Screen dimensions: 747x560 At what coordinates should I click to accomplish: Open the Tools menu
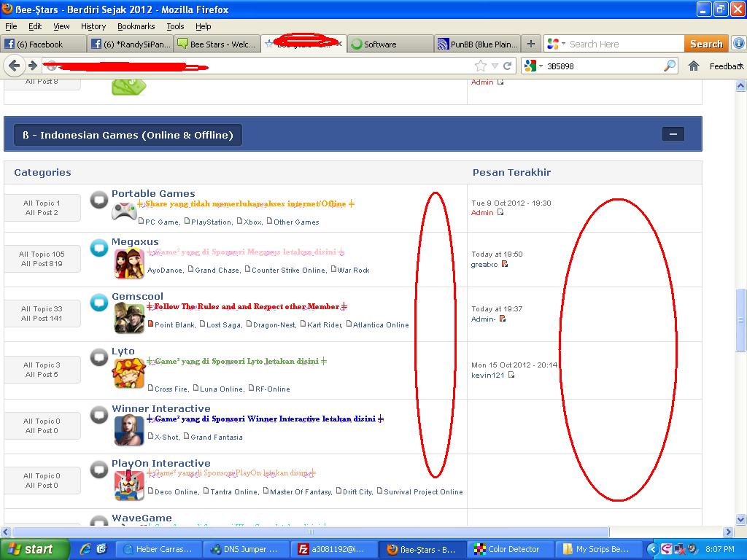click(x=175, y=26)
